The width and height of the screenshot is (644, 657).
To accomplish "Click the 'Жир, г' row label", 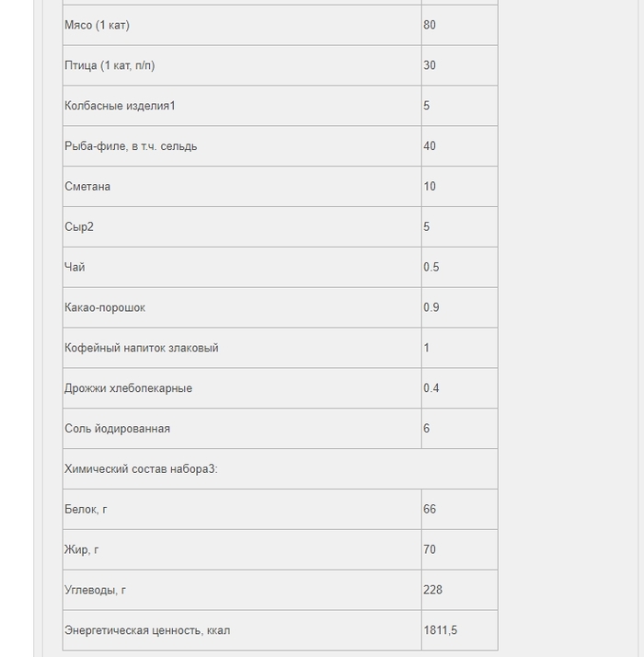I will (x=82, y=550).
